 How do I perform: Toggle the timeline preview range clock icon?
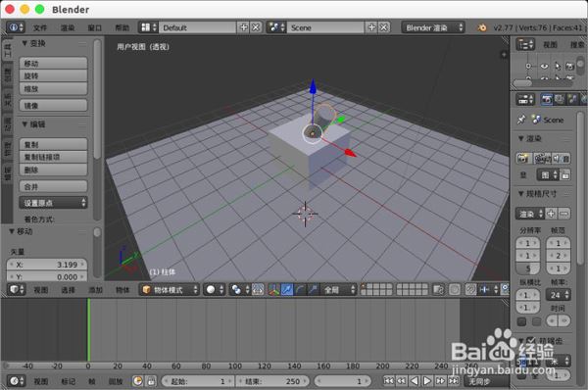(x=137, y=381)
